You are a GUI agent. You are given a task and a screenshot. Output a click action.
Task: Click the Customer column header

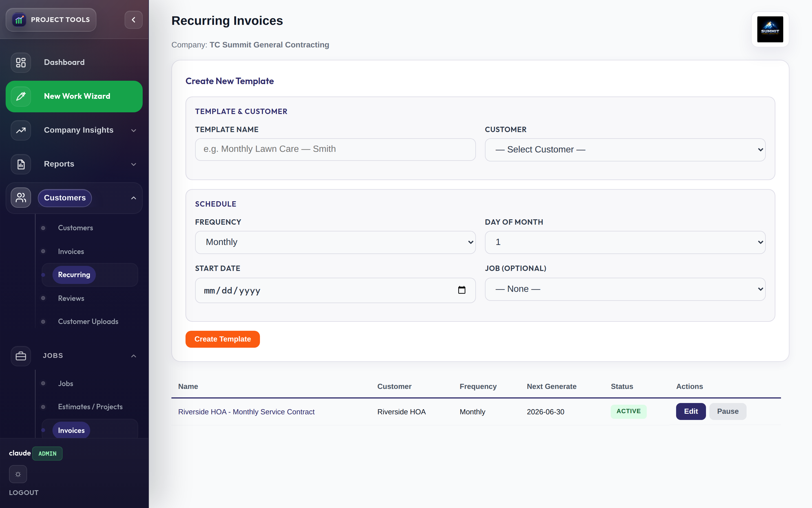point(394,386)
